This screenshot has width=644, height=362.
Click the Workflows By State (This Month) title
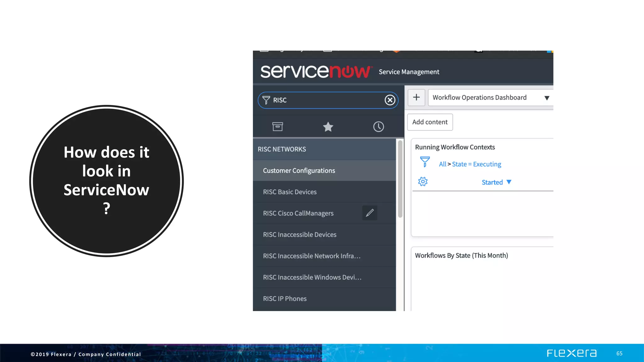click(461, 255)
